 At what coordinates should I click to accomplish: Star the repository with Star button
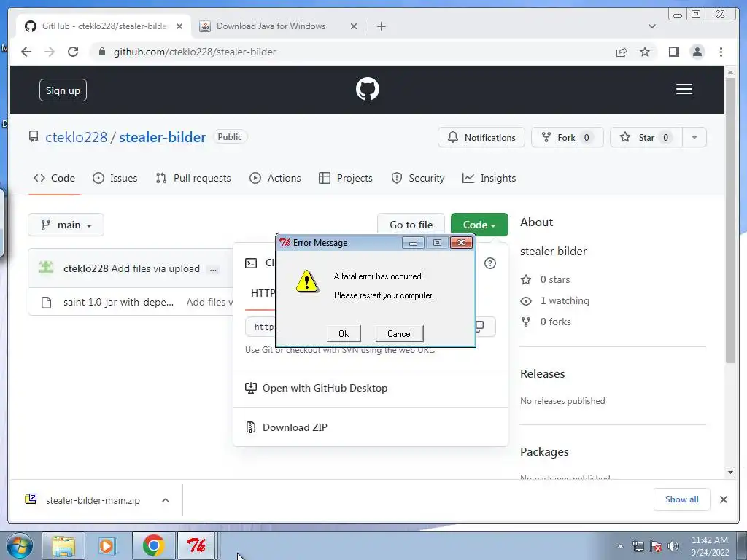646,138
